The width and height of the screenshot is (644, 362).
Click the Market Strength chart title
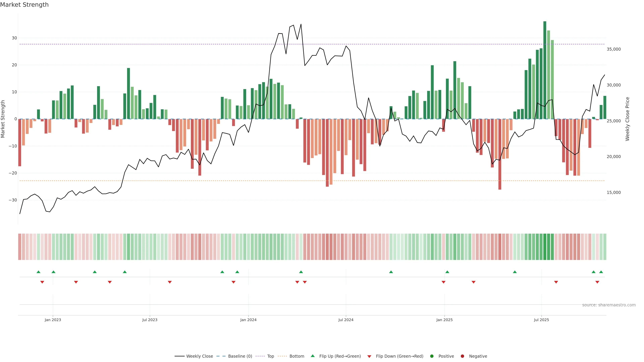[x=24, y=5]
